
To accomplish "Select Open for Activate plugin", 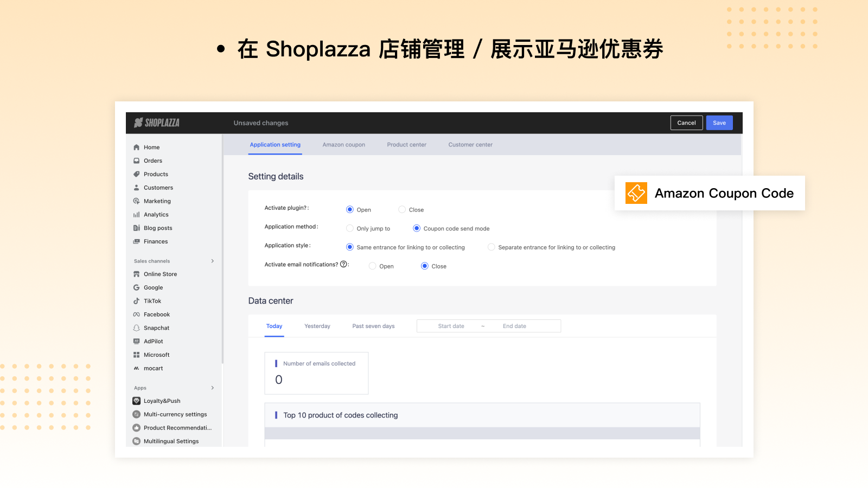I will coord(350,210).
